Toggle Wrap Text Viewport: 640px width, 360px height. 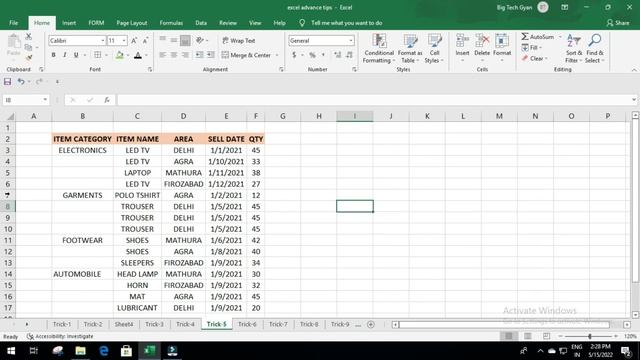[239, 40]
